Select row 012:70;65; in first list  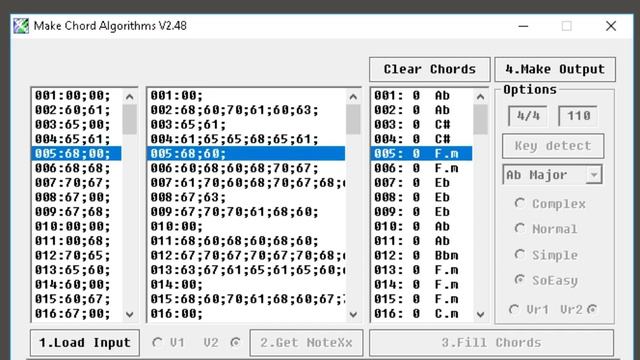coord(77,256)
